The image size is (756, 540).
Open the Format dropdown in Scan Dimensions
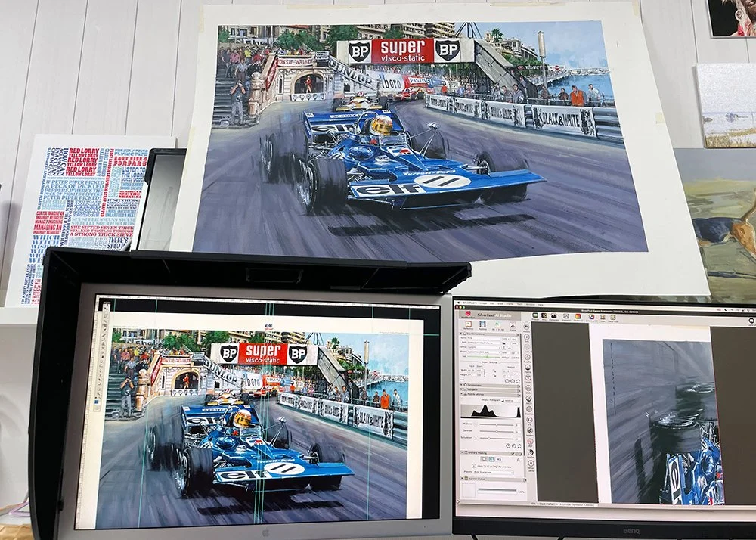coord(484,348)
